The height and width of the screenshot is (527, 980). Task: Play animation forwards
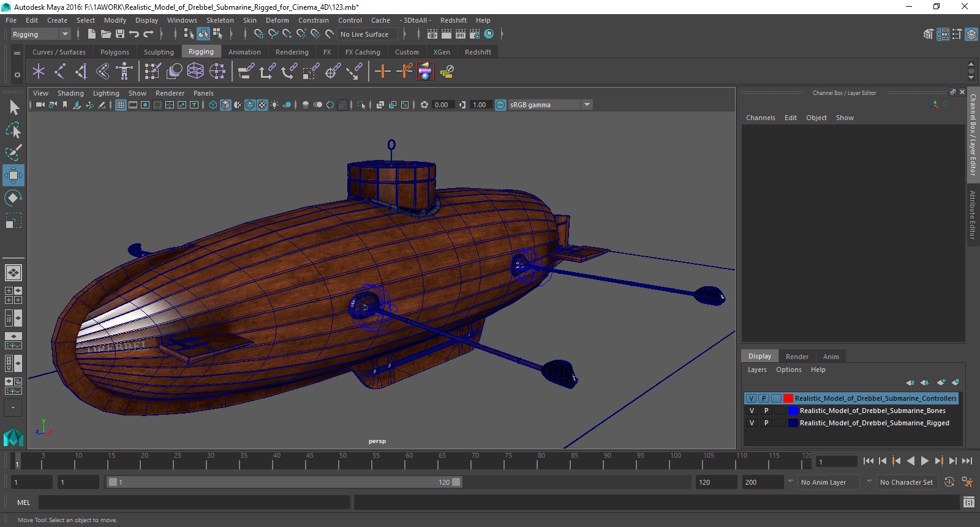pos(925,461)
